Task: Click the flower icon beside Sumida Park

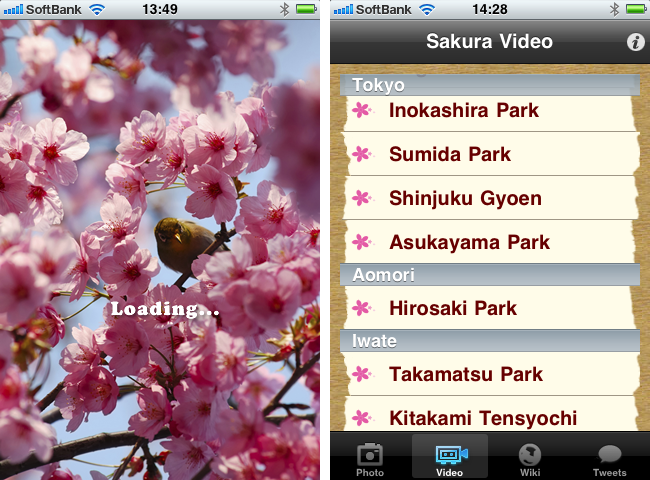Action: (x=363, y=154)
